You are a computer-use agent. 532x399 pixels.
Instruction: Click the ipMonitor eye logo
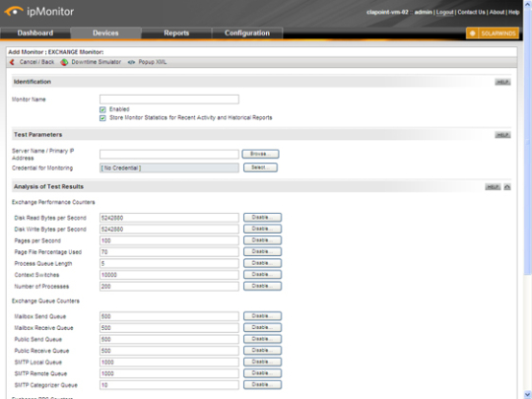[x=14, y=11]
